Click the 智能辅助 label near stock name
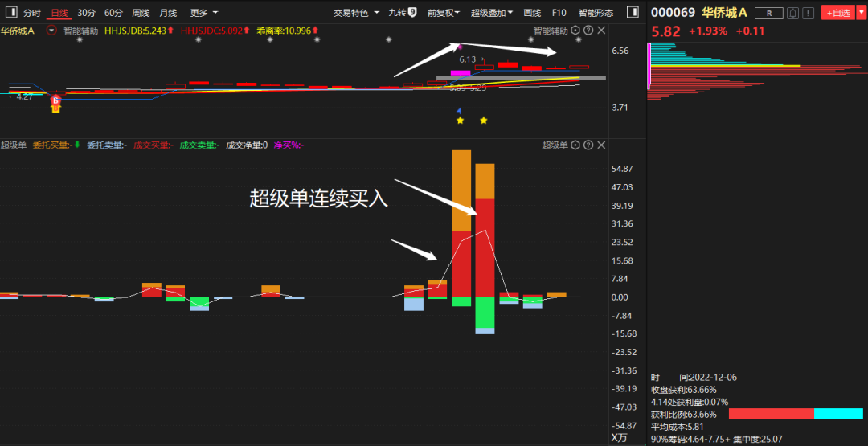Viewport: 868px width, 446px height. [x=81, y=31]
